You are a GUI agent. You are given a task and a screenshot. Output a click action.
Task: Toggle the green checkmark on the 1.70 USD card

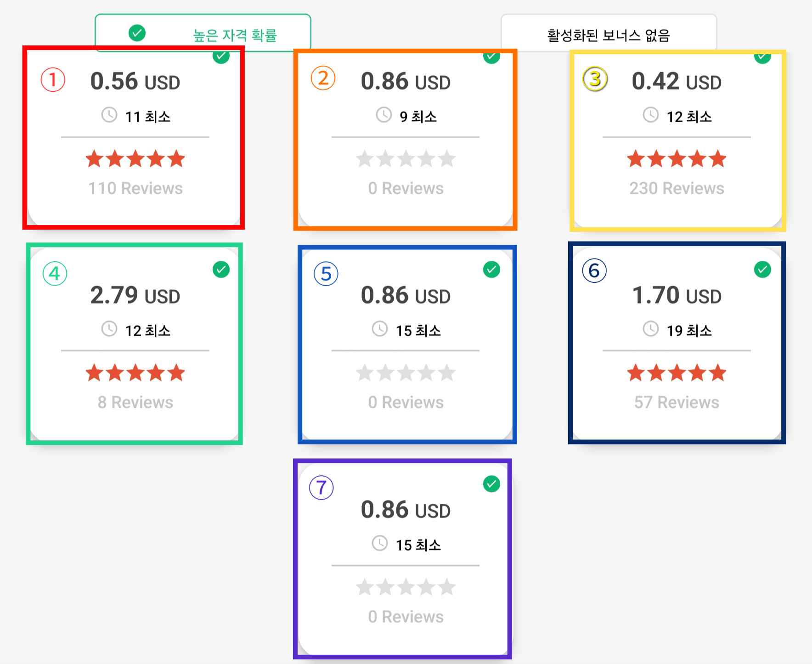click(762, 270)
